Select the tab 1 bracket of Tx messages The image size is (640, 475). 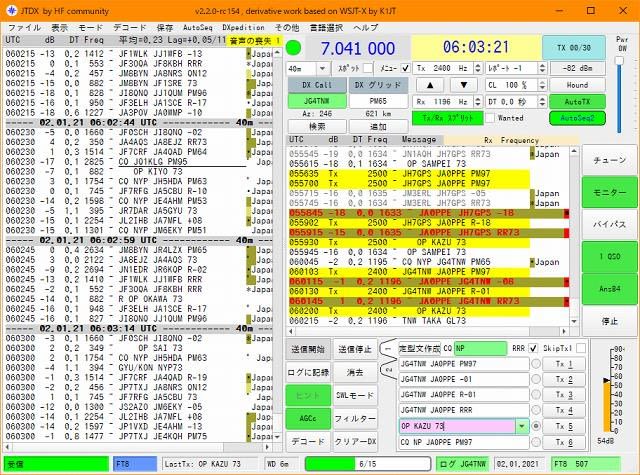(x=389, y=349)
